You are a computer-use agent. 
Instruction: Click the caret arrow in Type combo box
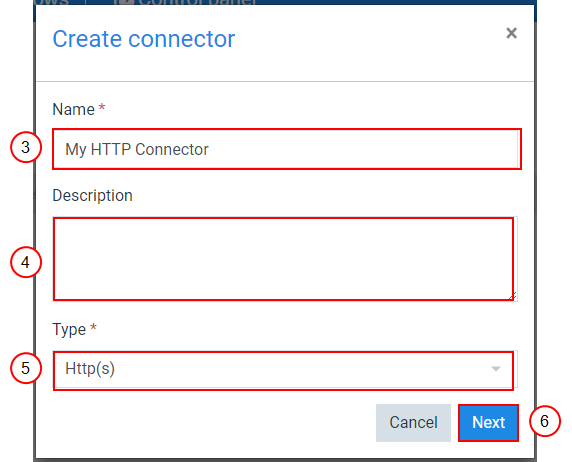coord(495,369)
